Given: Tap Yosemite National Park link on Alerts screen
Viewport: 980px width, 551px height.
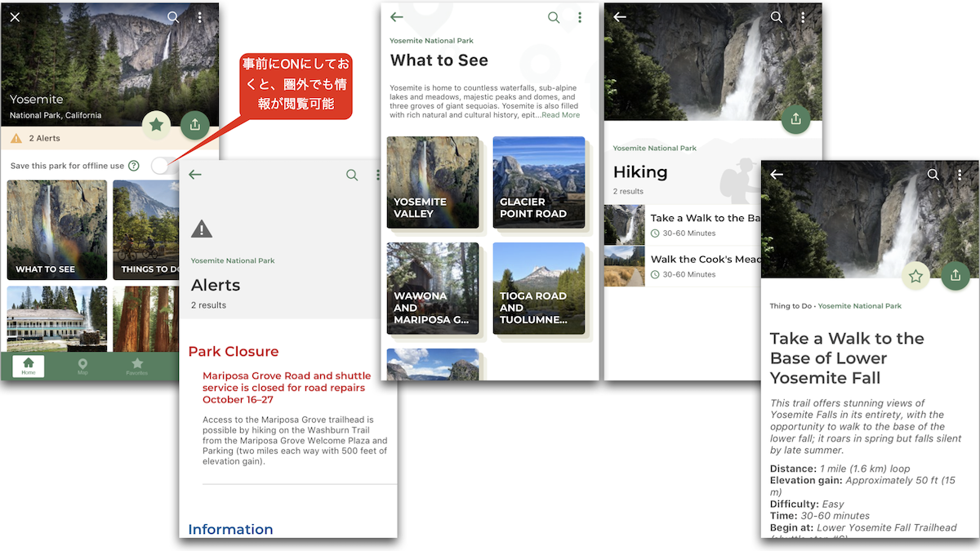Looking at the screenshot, I should point(233,260).
